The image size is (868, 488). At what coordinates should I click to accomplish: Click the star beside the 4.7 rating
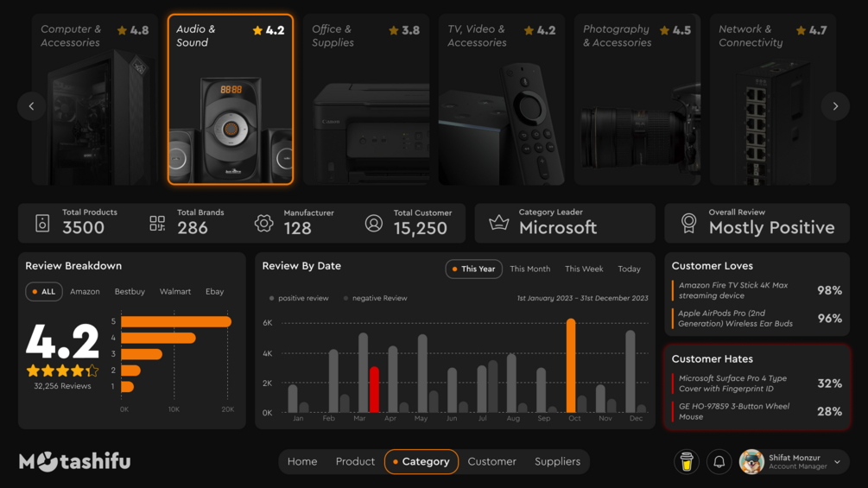pyautogui.click(x=801, y=30)
